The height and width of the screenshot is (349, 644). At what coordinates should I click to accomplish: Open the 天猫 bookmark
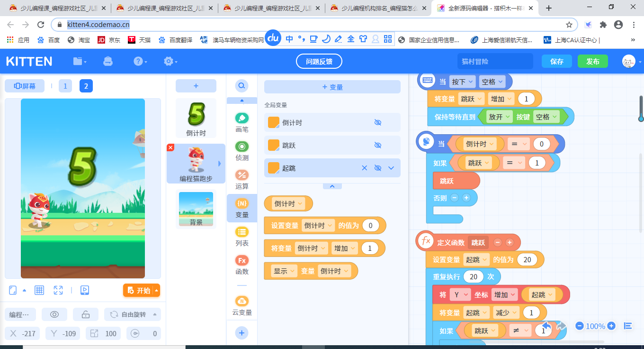pos(139,40)
